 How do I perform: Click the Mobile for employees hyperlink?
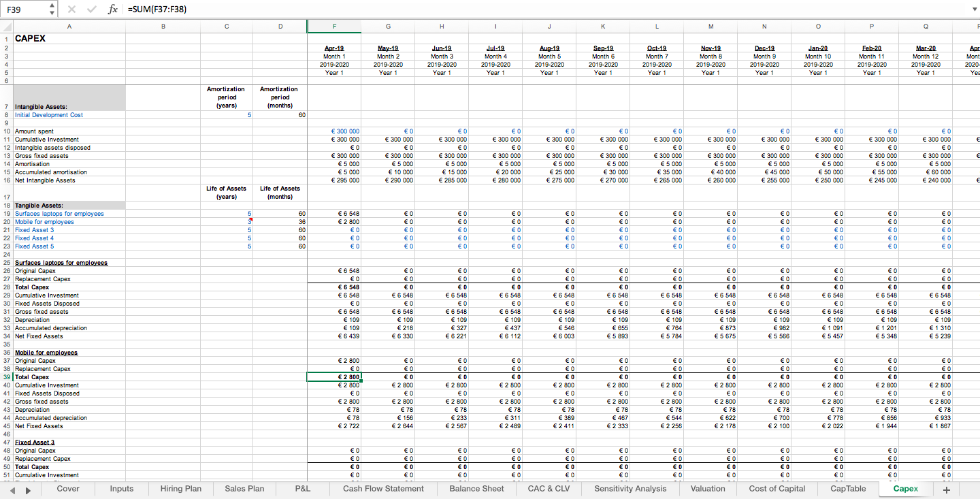[44, 222]
